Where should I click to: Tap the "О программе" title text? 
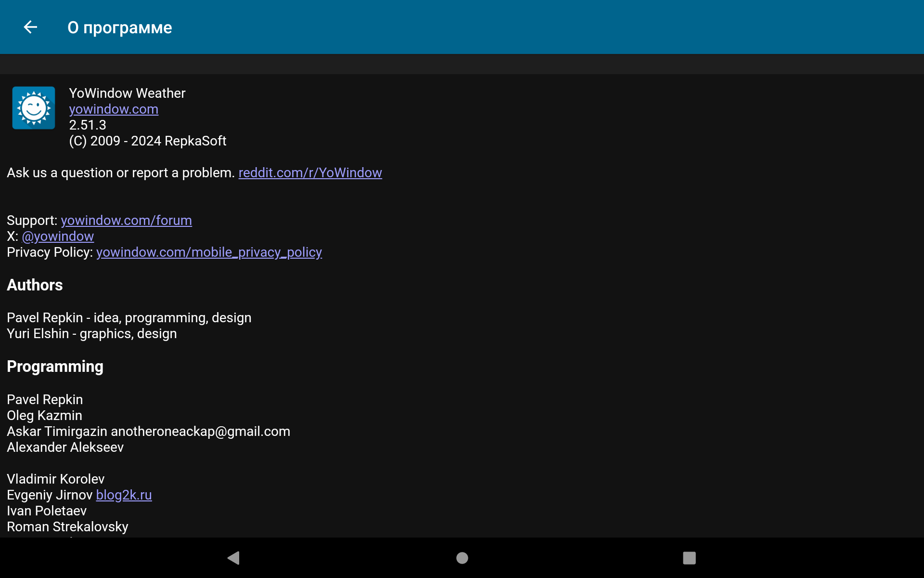120,27
